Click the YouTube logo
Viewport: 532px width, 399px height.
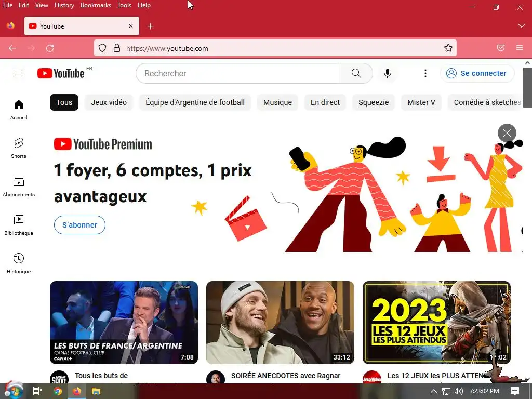[61, 73]
